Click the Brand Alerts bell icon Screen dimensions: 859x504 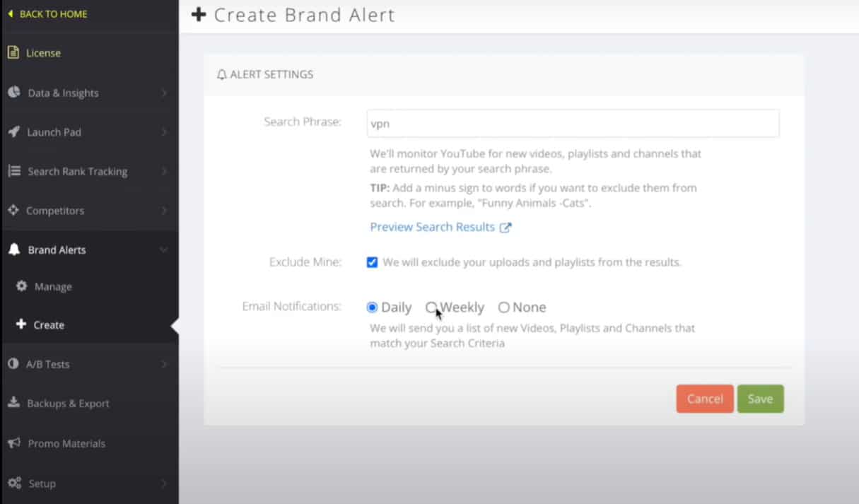(x=13, y=250)
